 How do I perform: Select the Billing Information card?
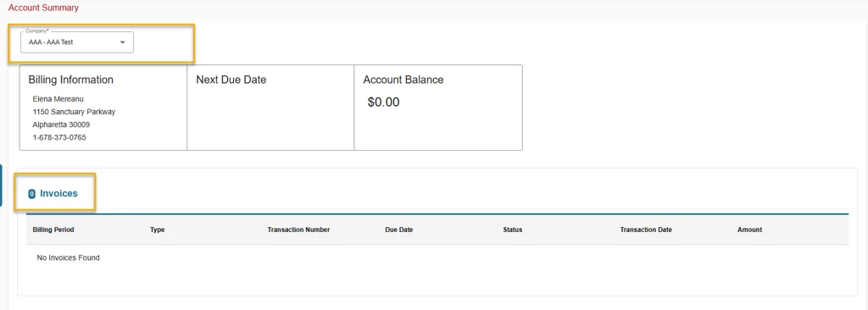coord(103,108)
